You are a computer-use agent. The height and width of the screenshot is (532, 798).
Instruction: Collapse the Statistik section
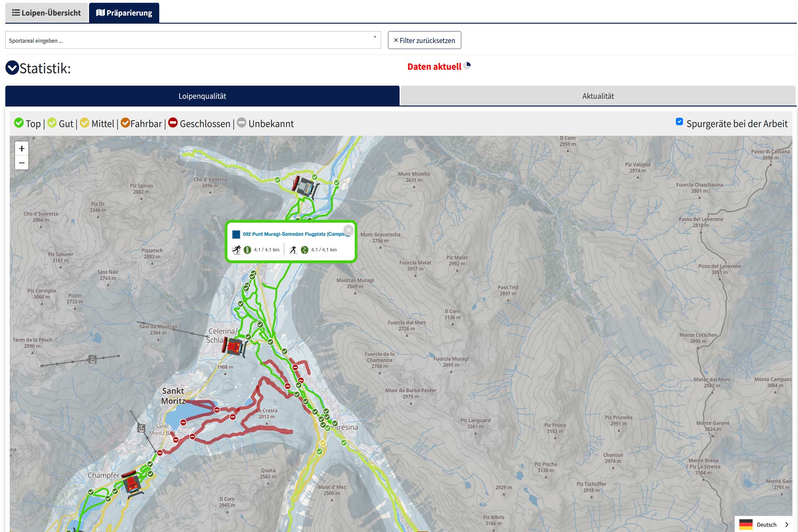[12, 68]
